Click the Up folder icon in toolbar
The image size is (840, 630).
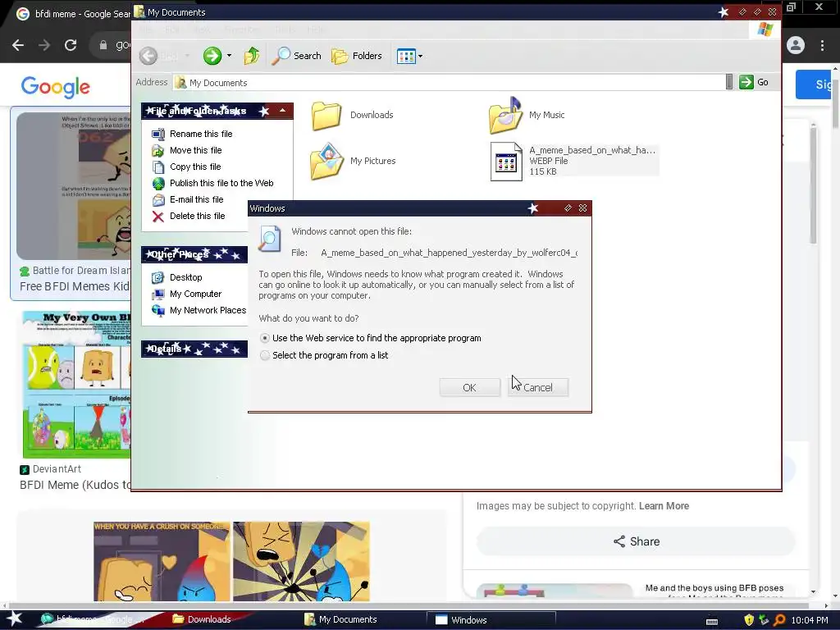(252, 56)
